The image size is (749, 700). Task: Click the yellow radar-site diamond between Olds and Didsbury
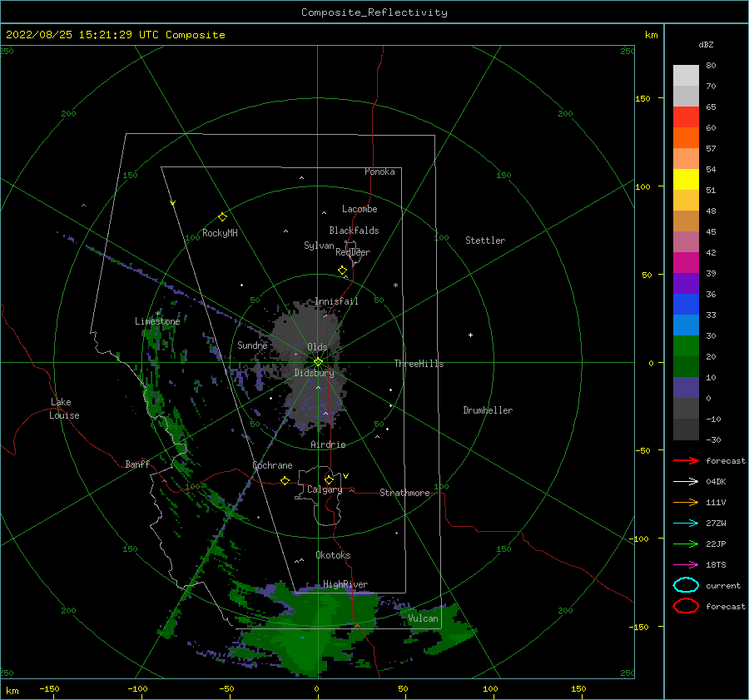click(318, 362)
